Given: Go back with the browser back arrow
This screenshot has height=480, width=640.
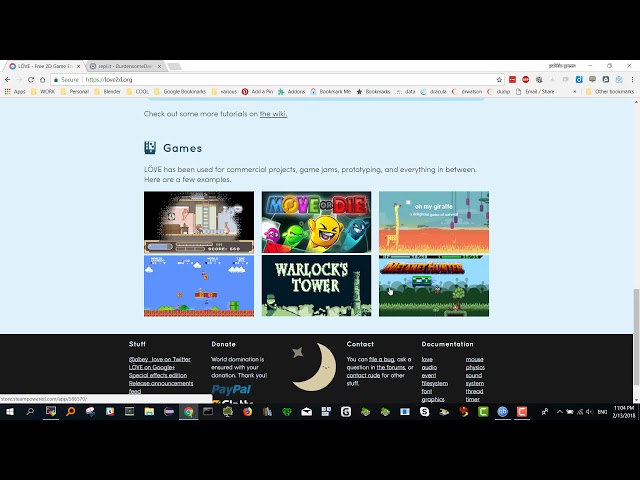Looking at the screenshot, I should (x=8, y=80).
